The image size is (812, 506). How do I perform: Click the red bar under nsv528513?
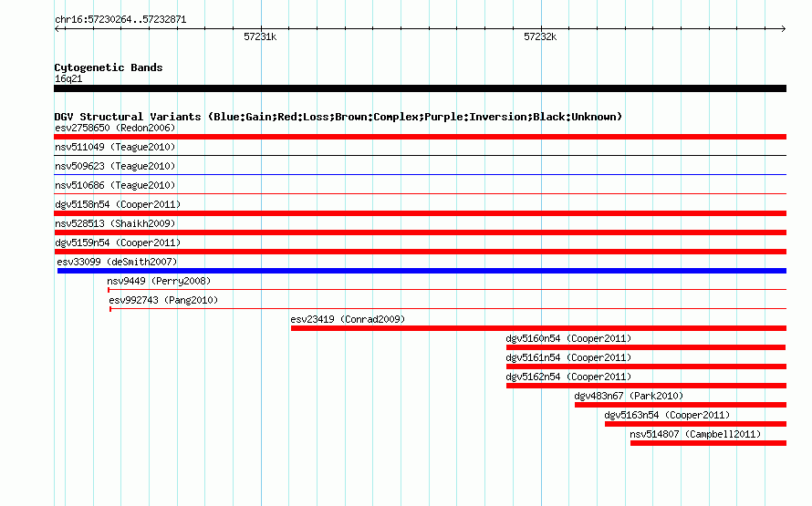click(x=420, y=232)
